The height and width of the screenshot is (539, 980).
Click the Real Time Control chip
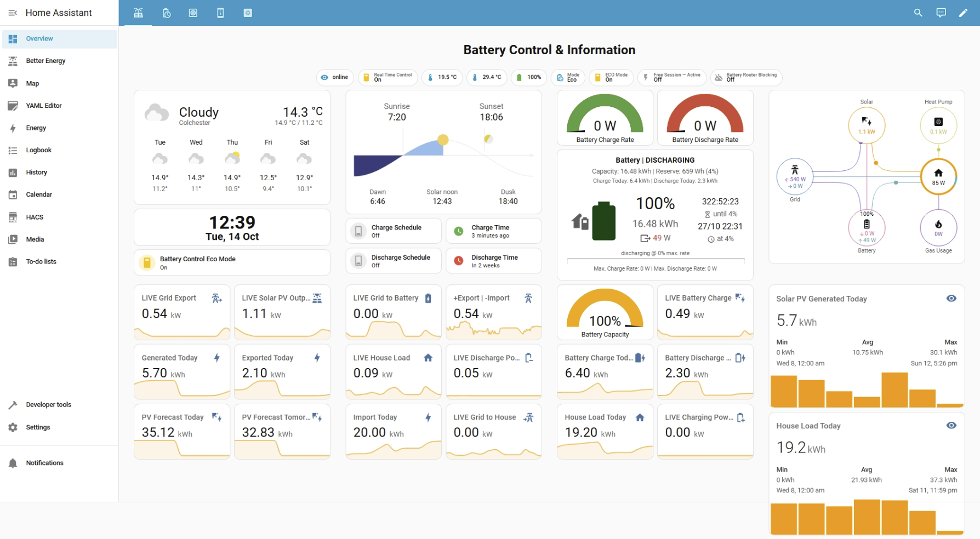(x=388, y=77)
